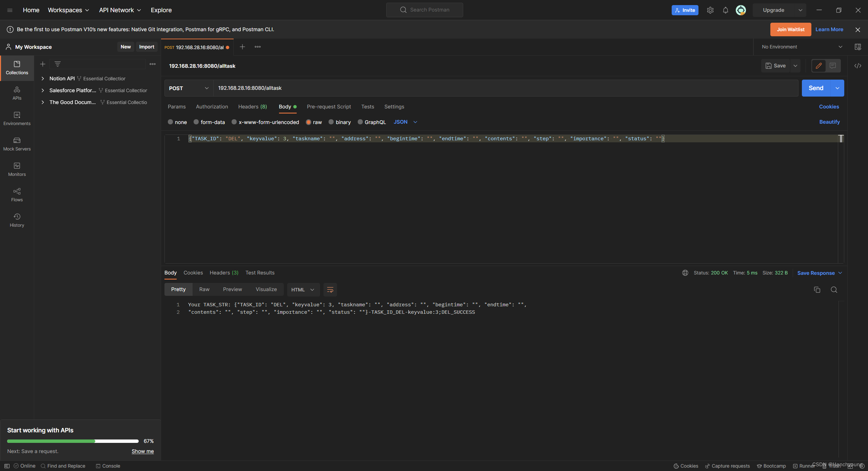Expand the Notion API collection

(43, 79)
